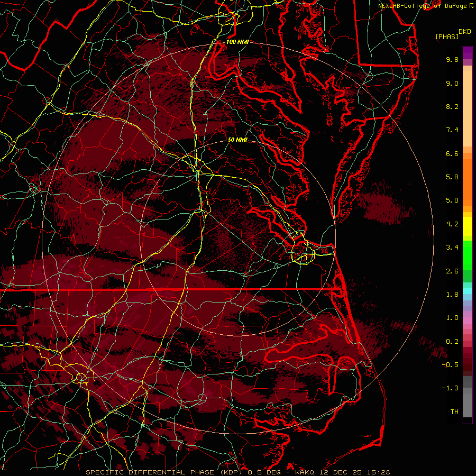Viewport: 476px width, 476px height.
Task: Click the 2.6 value on the color scale
Action: tap(452, 271)
